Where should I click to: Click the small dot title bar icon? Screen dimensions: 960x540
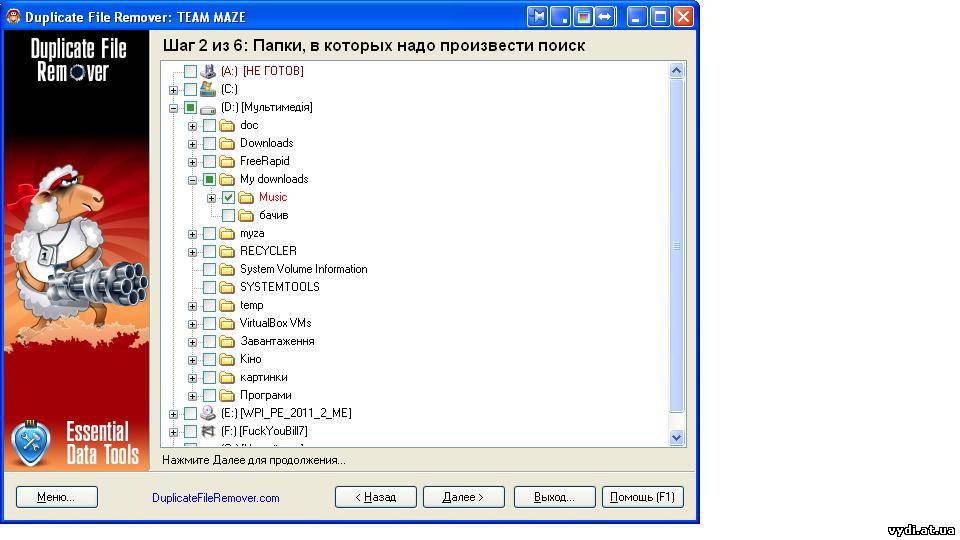pyautogui.click(x=560, y=17)
